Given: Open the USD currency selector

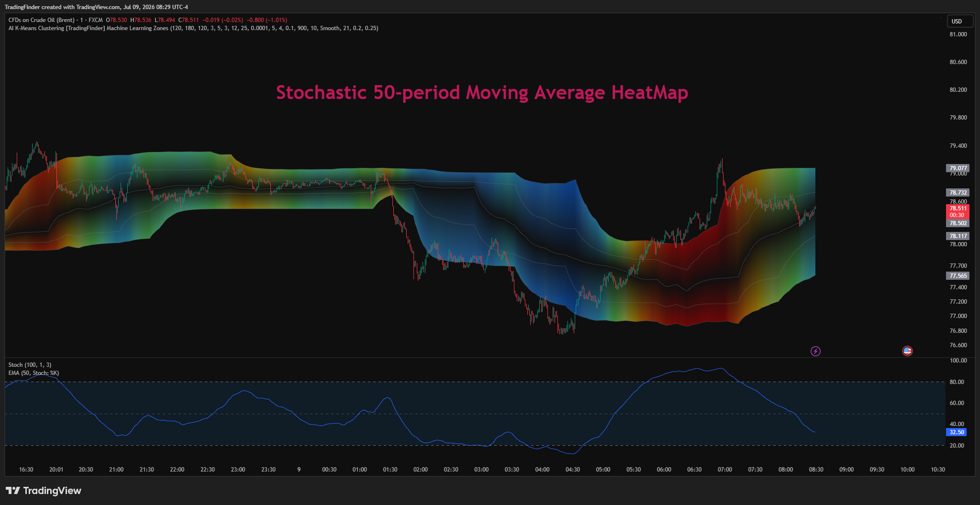Looking at the screenshot, I should [960, 21].
